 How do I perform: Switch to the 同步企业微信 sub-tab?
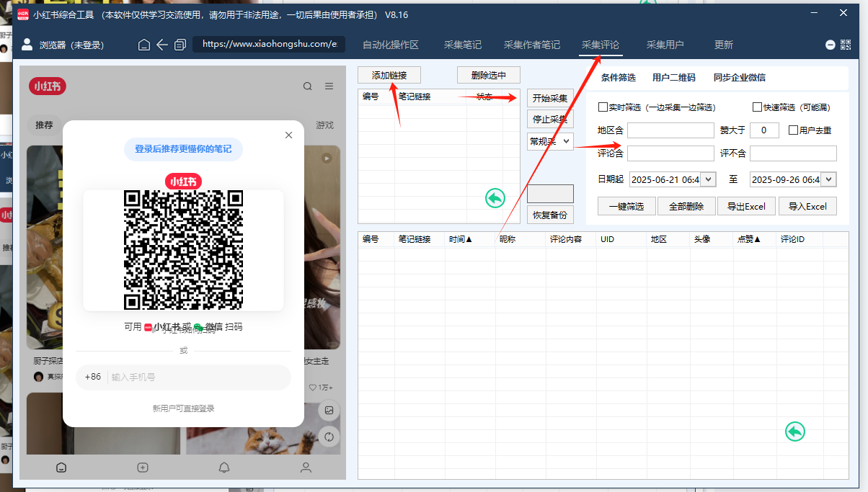coord(740,78)
